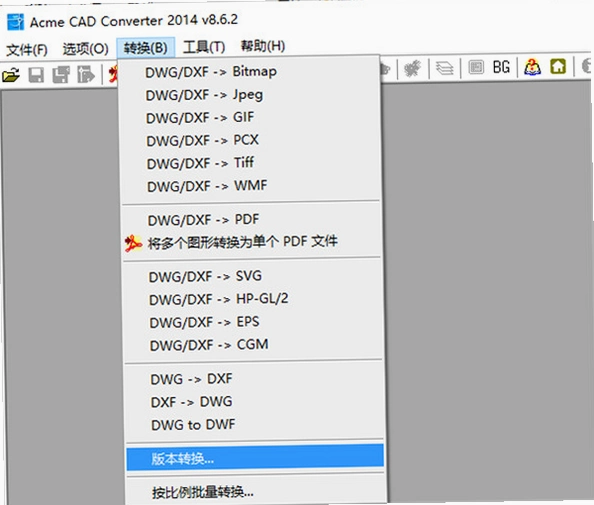
Task: Toggle the BG background color button
Action: pos(501,67)
